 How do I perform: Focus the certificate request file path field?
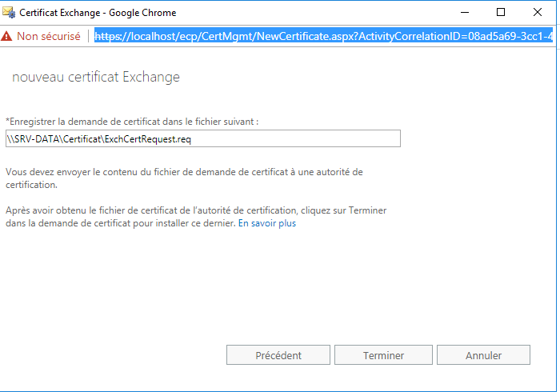pos(203,138)
